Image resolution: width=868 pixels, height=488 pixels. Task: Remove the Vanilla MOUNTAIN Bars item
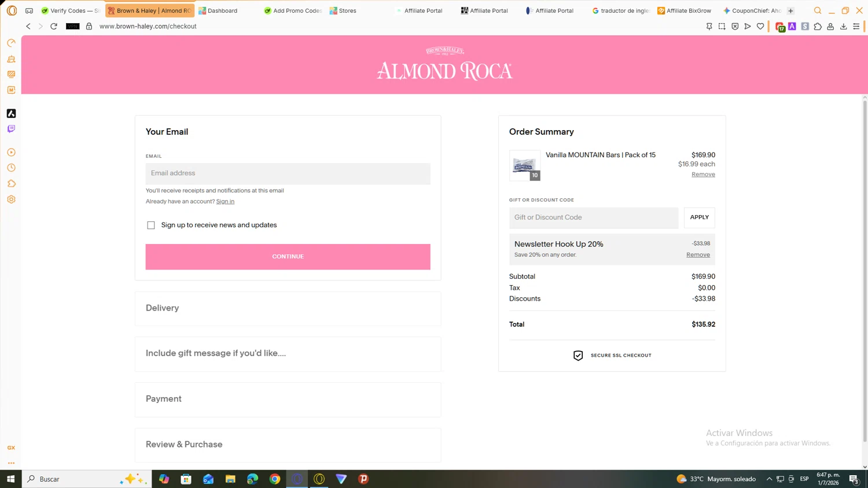coord(703,175)
